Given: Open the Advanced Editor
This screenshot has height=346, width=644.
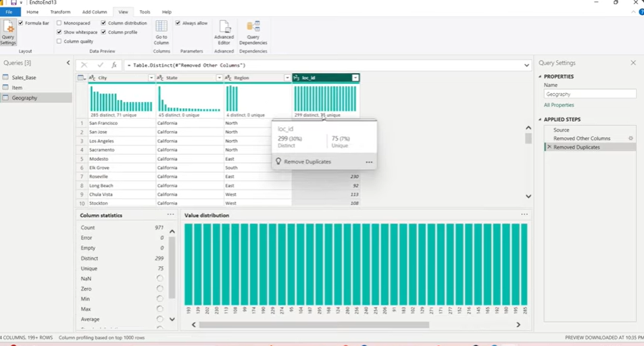Looking at the screenshot, I should (x=224, y=32).
